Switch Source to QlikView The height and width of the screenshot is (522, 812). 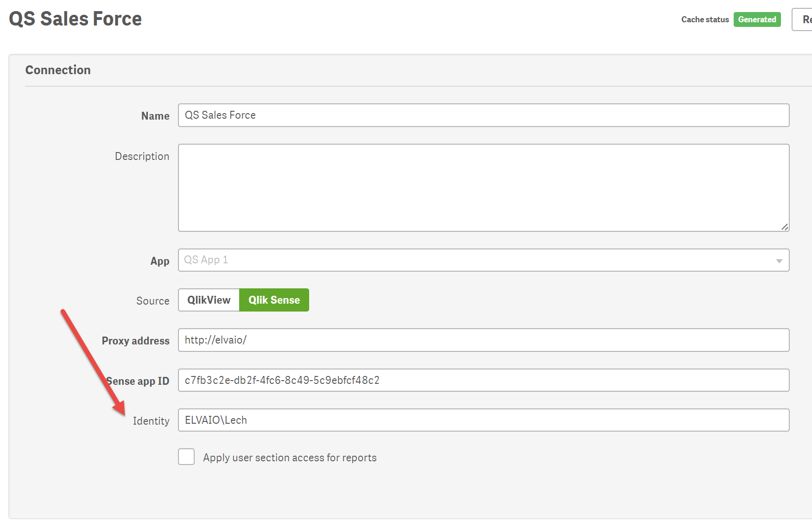click(x=209, y=300)
